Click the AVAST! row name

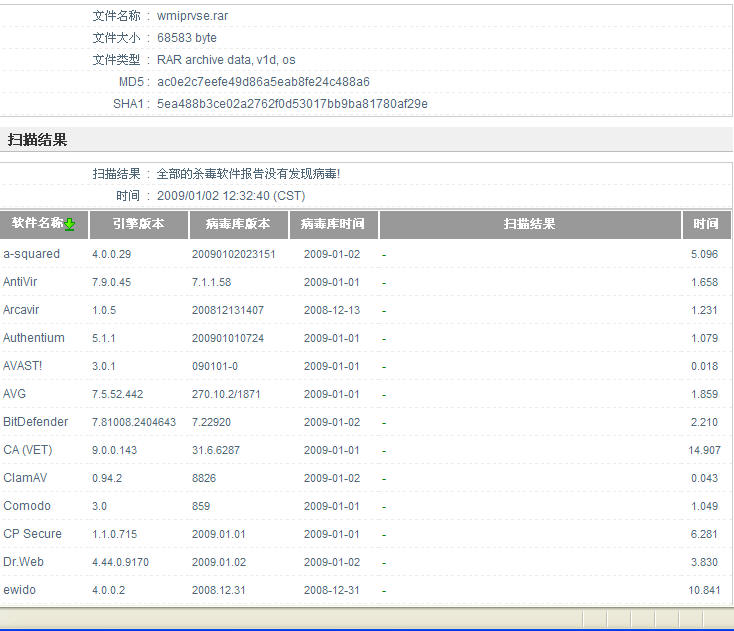tap(22, 366)
